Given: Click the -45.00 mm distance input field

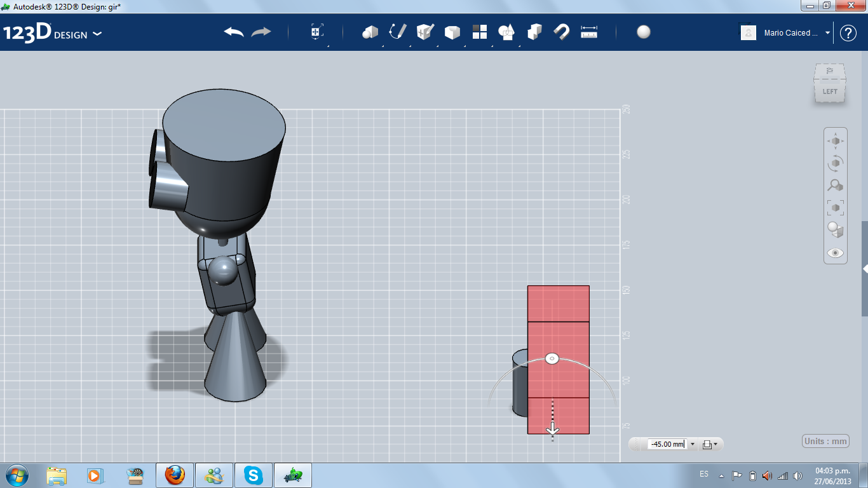Looking at the screenshot, I should coord(667,444).
